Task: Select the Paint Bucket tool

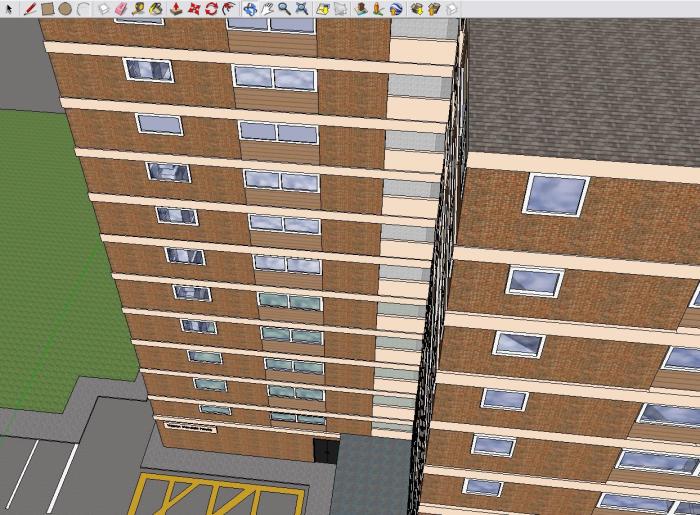Action: 155,8
